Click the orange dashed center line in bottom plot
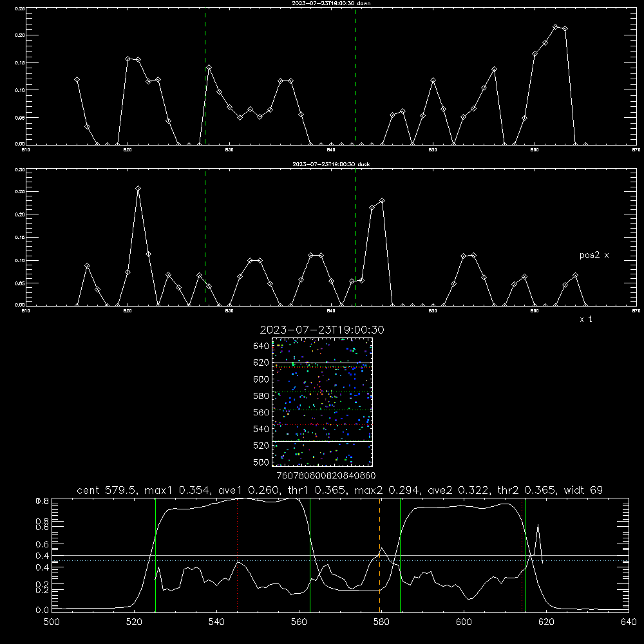644x644 pixels. [x=379, y=555]
